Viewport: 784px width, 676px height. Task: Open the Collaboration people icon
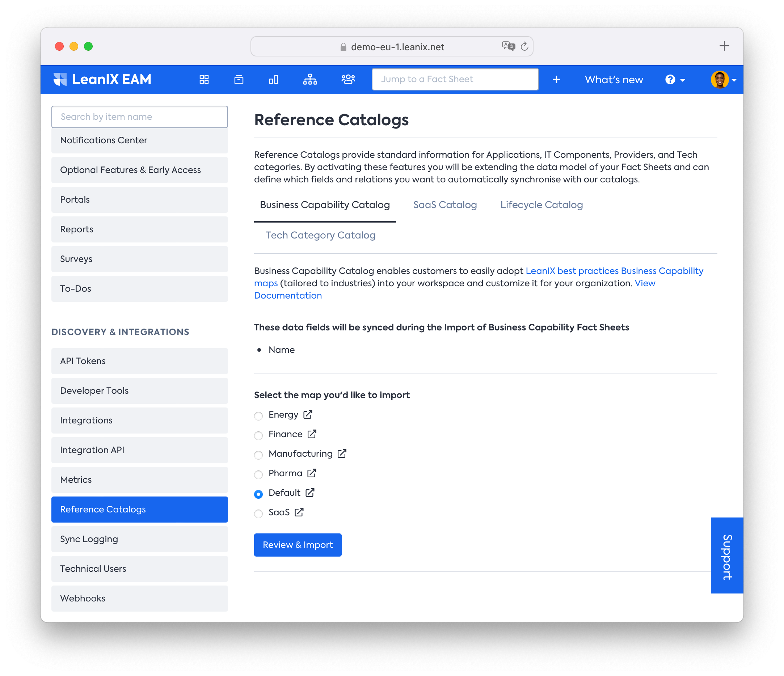(348, 80)
